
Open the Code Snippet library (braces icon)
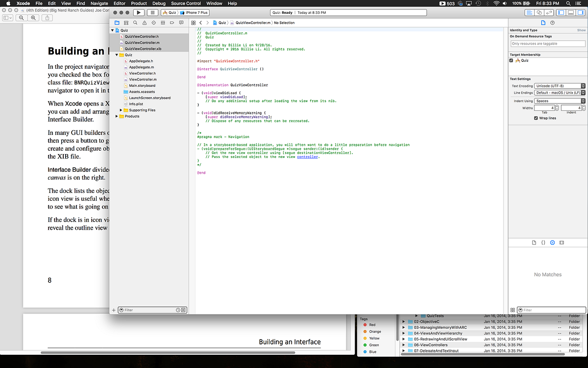543,243
